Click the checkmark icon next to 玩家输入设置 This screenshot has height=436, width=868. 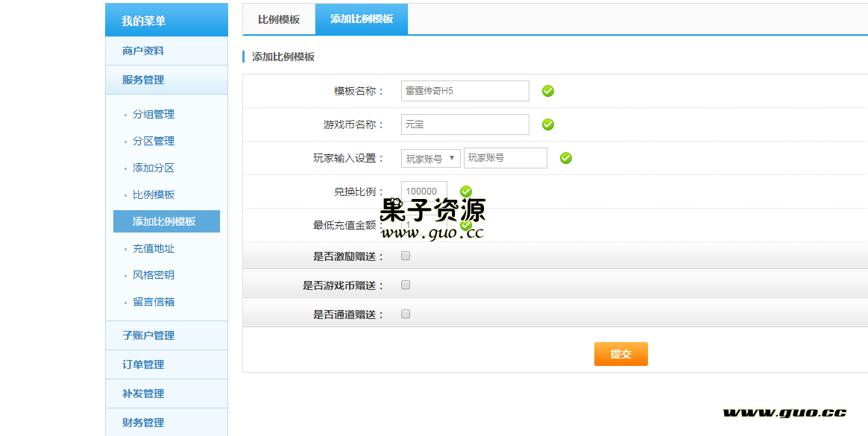(x=565, y=158)
